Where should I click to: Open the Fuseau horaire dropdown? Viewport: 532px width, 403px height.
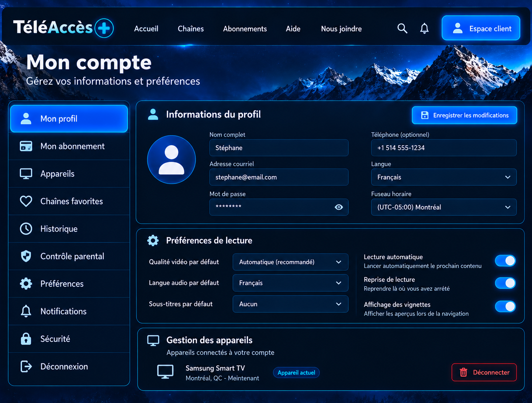click(444, 207)
